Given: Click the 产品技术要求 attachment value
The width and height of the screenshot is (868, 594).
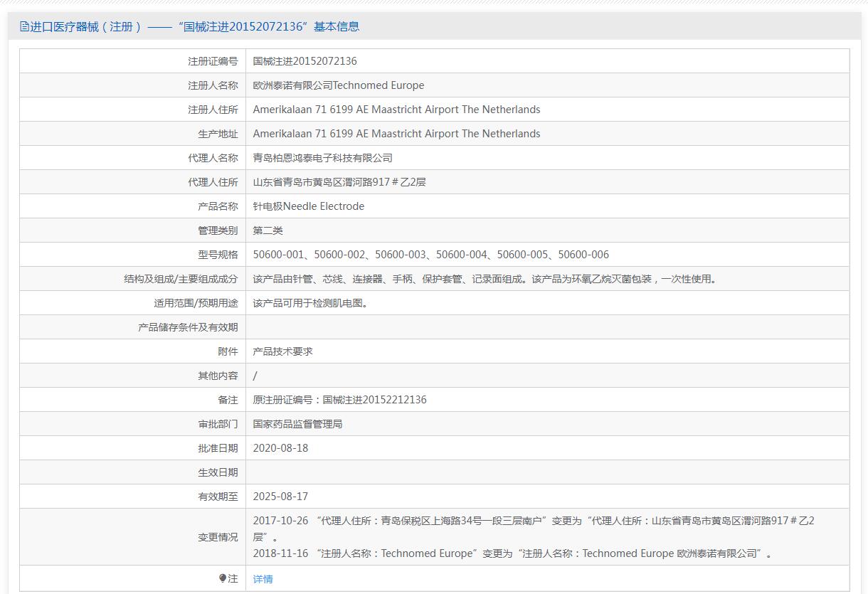Looking at the screenshot, I should click(x=282, y=351).
